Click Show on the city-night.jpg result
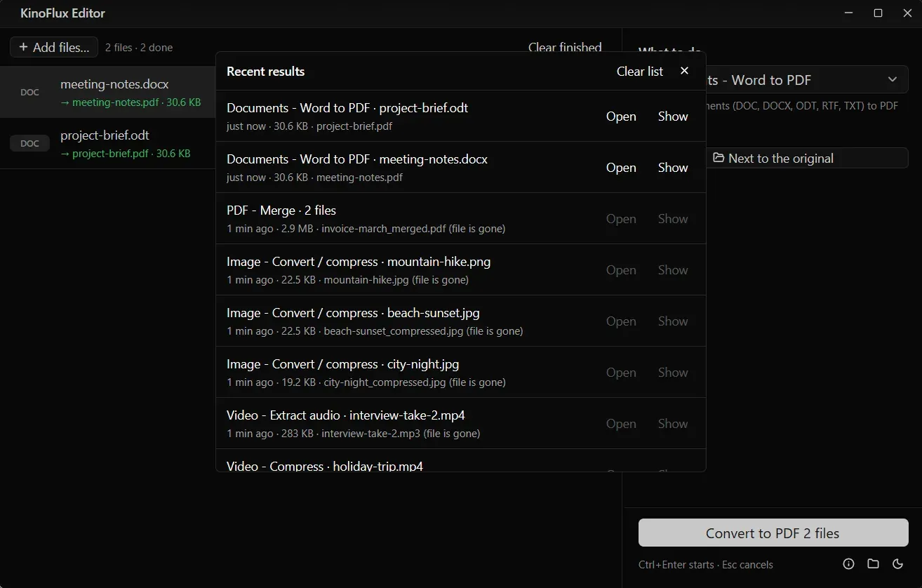Viewport: 922px width, 588px height. (x=673, y=373)
